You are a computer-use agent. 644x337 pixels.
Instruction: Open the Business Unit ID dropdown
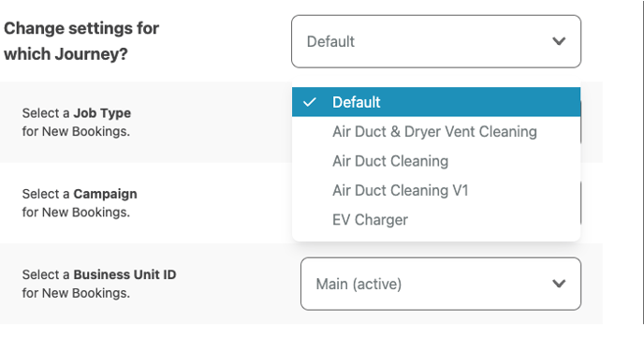pyautogui.click(x=441, y=284)
